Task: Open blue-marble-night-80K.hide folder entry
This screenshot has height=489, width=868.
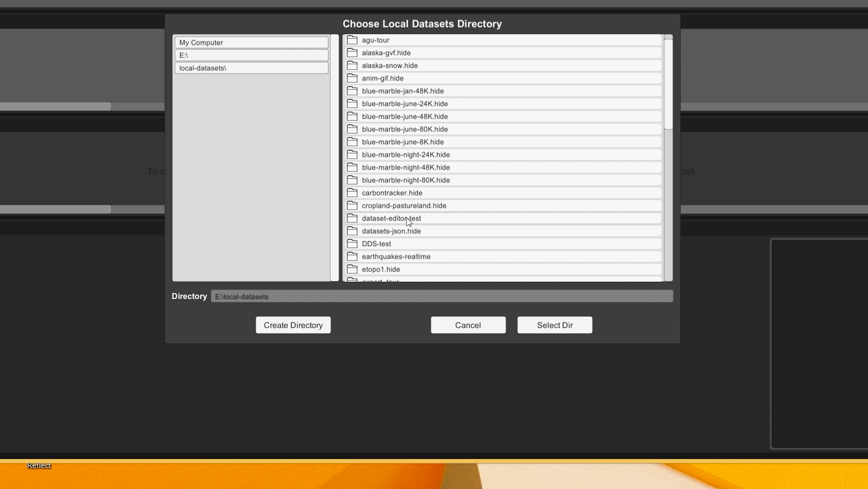Action: coord(405,180)
